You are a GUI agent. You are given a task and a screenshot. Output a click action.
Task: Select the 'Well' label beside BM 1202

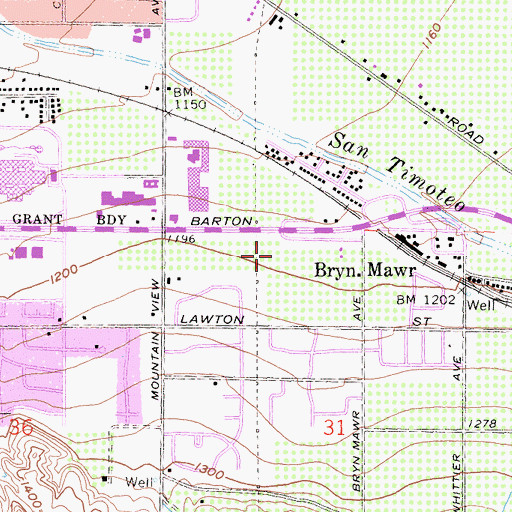point(481,304)
